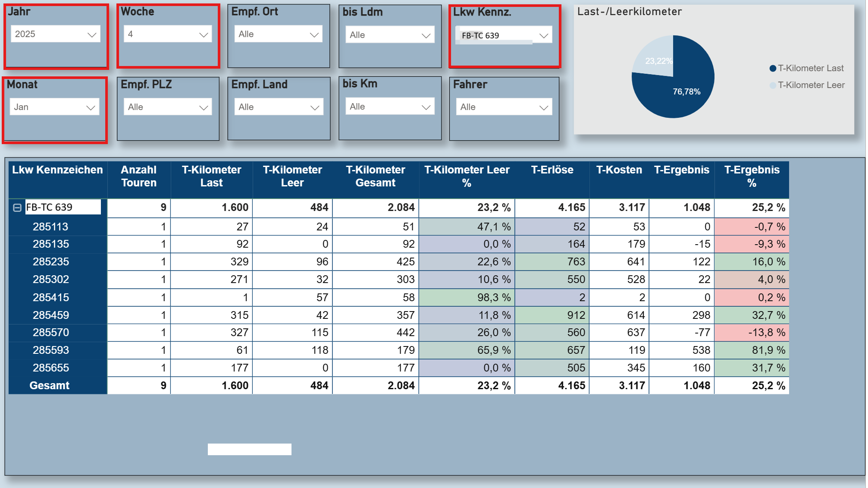Viewport: 868px width, 488px height.
Task: Collapse the FB-TC 639 row expander
Action: (x=17, y=208)
